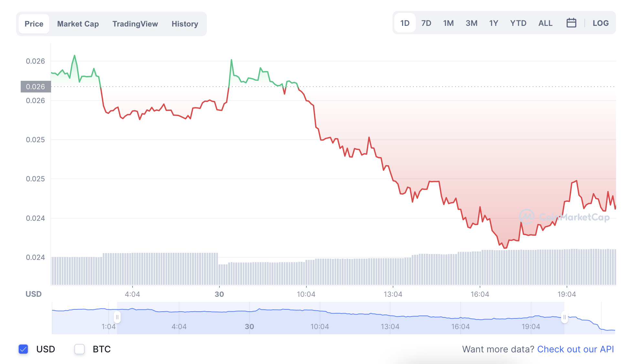
Task: Click the CoinMarketCap watermark logo
Action: click(564, 217)
